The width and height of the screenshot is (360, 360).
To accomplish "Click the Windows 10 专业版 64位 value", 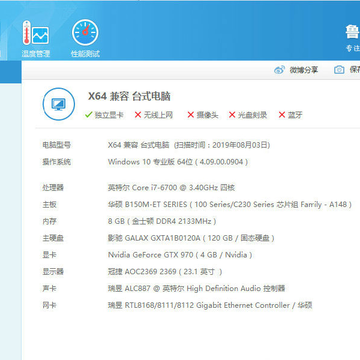I will (178, 162).
